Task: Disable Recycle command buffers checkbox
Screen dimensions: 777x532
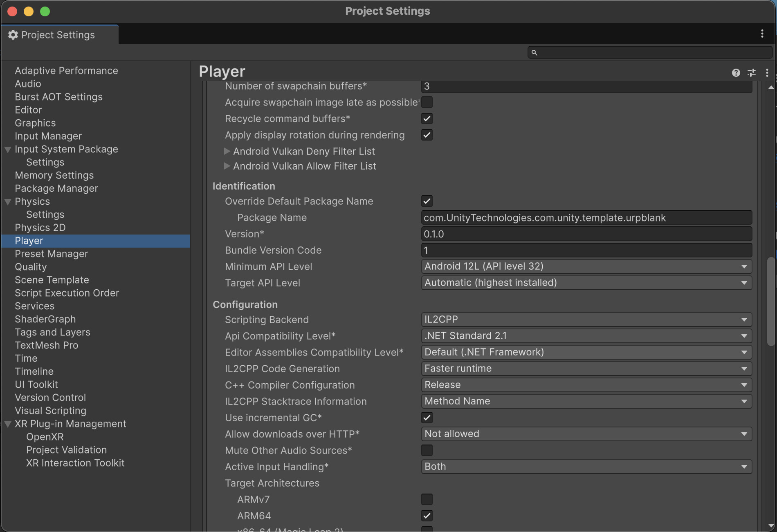Action: coord(427,119)
